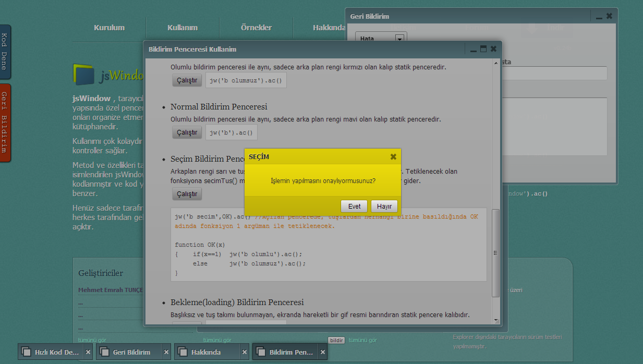
Task: Click the down arrow of the code example scrollbar
Action: pos(496,319)
